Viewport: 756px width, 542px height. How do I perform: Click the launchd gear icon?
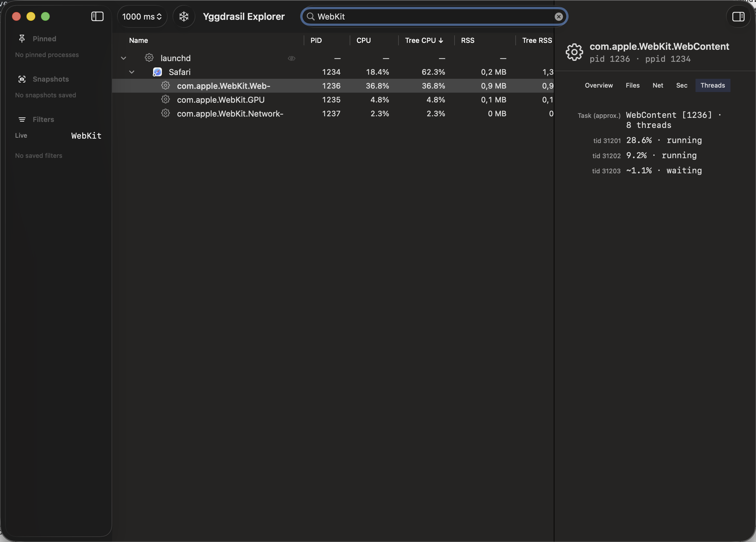coord(149,58)
